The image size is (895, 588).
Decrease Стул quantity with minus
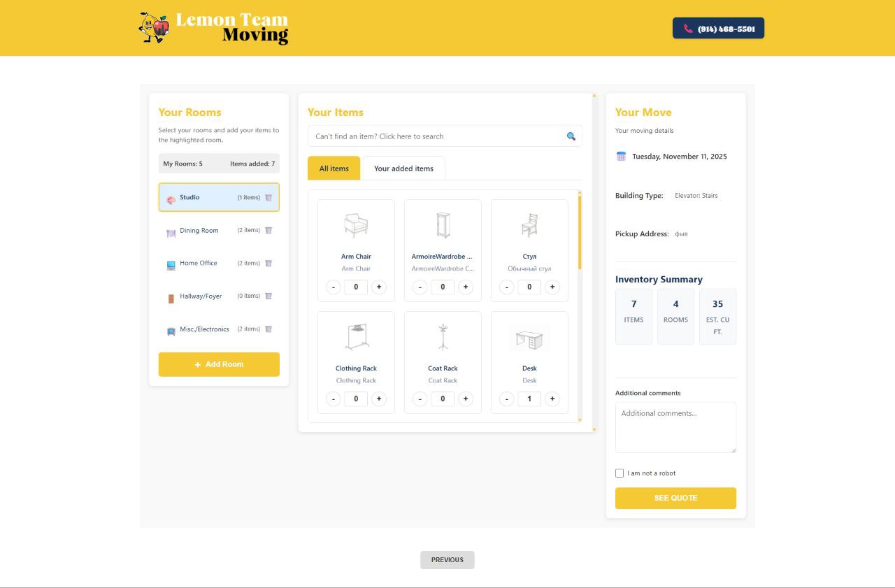pos(507,287)
